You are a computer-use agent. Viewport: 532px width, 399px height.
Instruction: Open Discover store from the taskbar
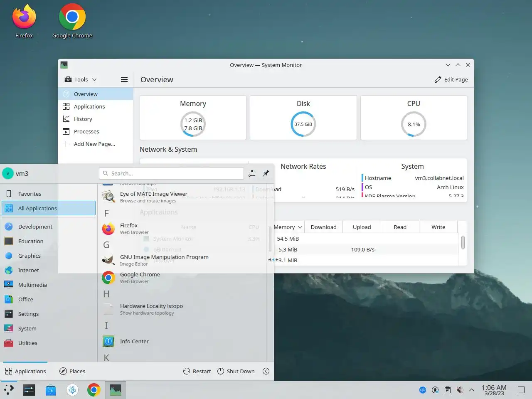coord(51,390)
